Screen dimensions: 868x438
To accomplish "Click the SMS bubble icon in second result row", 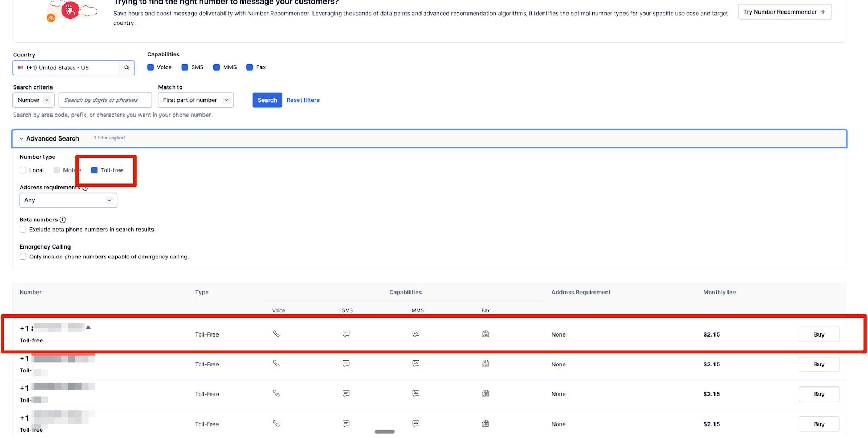I will pos(346,364).
